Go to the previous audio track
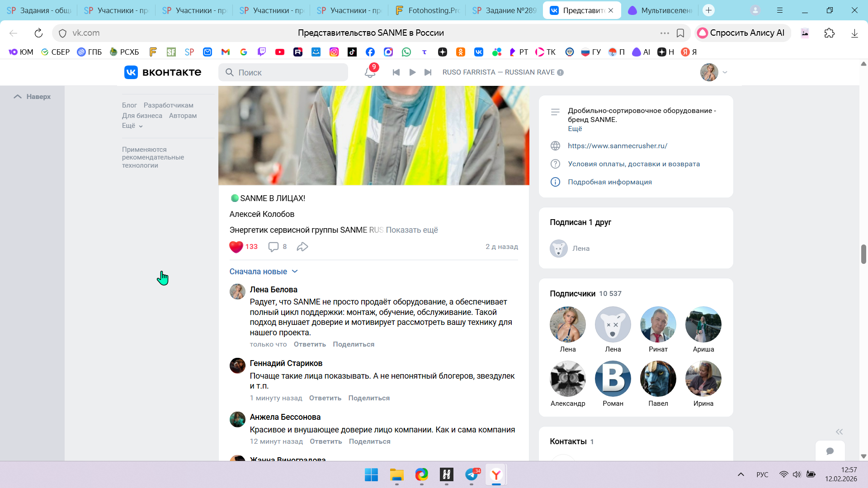This screenshot has width=868, height=488. pos(396,72)
